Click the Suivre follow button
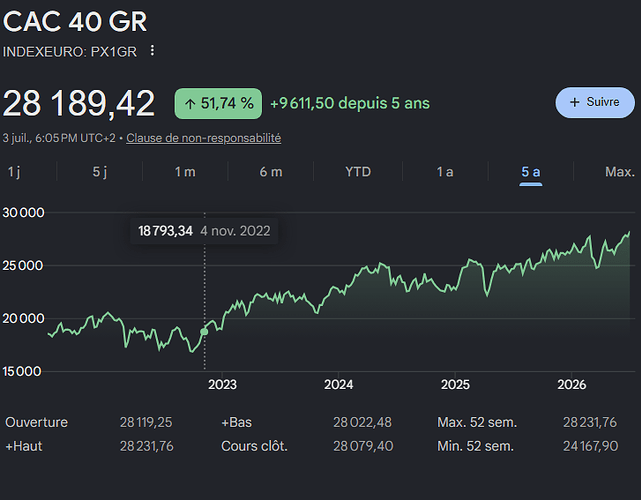The height and width of the screenshot is (500, 641). [595, 102]
